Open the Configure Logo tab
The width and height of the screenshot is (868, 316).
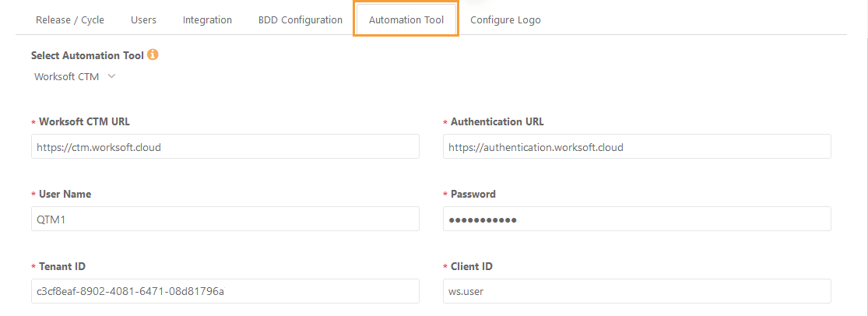click(x=505, y=20)
